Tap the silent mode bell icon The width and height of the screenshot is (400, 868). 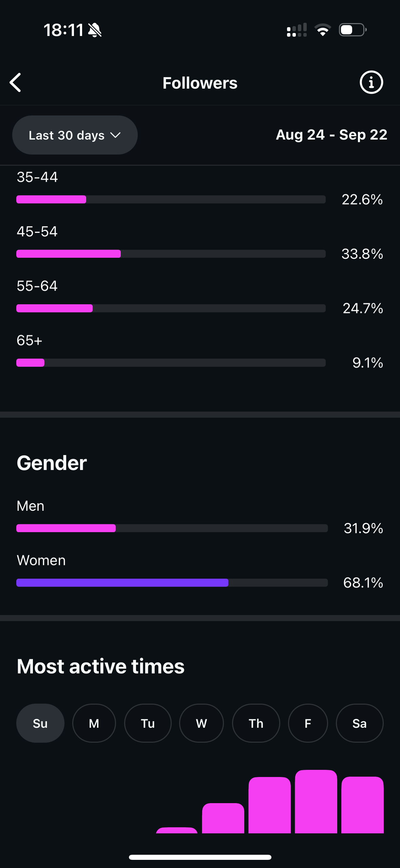[95, 30]
